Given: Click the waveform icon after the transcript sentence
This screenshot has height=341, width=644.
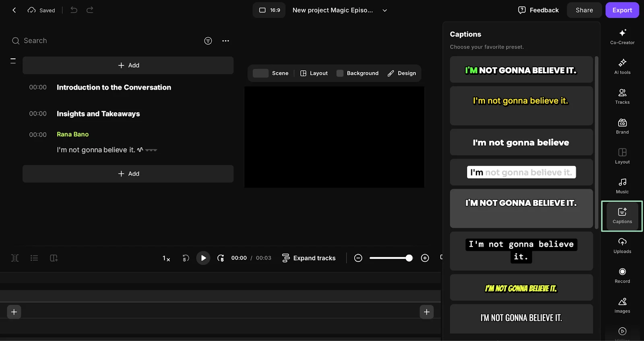Looking at the screenshot, I should (140, 150).
